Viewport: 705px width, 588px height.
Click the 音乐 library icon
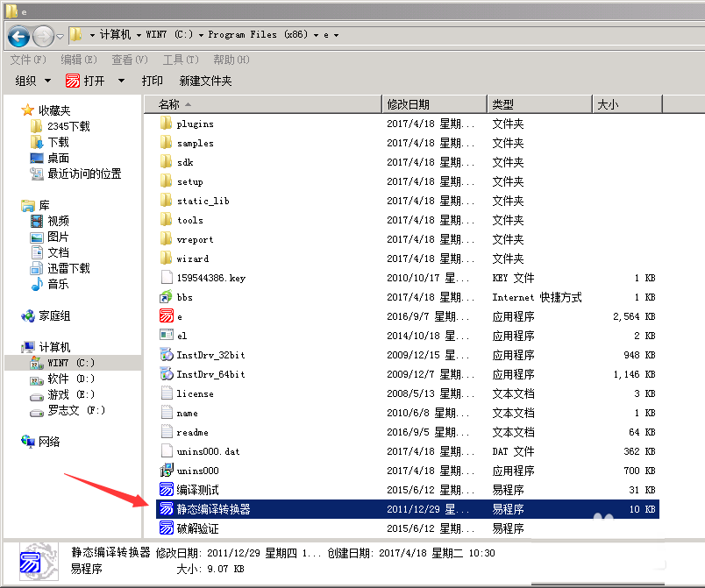coord(37,284)
